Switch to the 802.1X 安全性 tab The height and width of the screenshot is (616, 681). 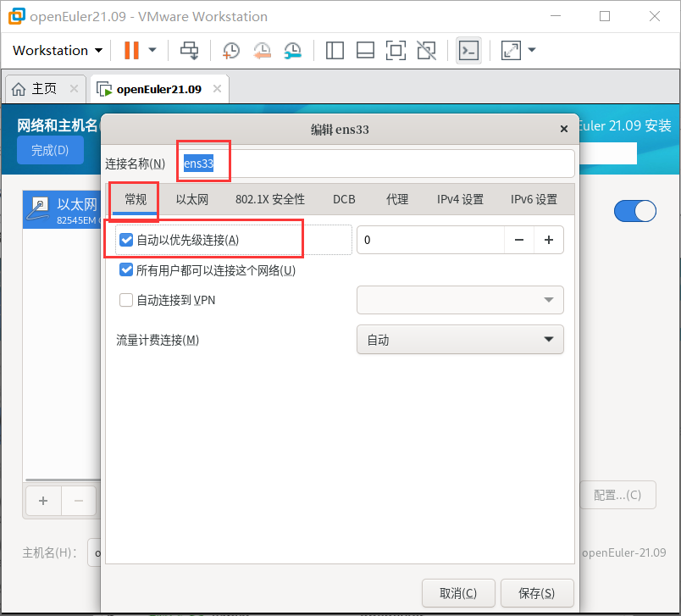click(x=270, y=199)
